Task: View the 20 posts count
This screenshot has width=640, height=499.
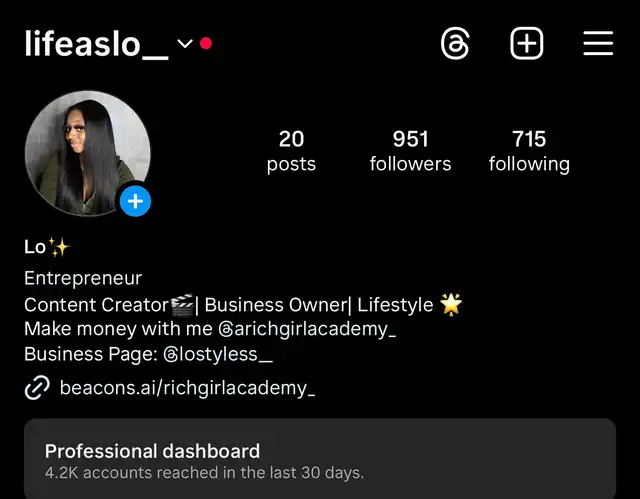Action: coord(291,151)
